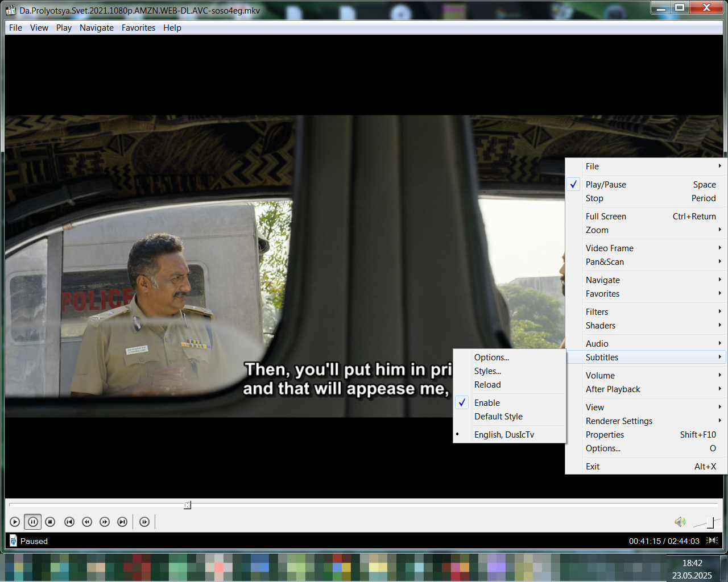Jump ahead using the Next button
Image resolution: width=728 pixels, height=582 pixels.
(122, 522)
